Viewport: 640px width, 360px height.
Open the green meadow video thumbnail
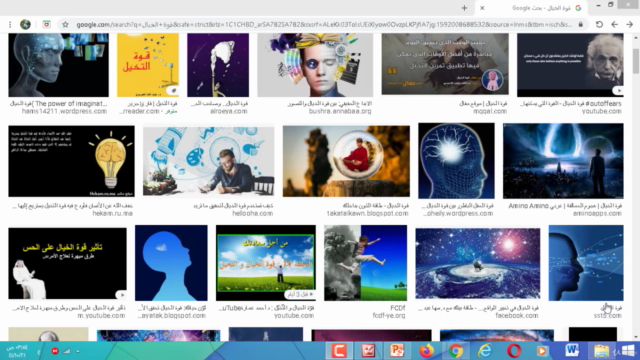point(266,263)
